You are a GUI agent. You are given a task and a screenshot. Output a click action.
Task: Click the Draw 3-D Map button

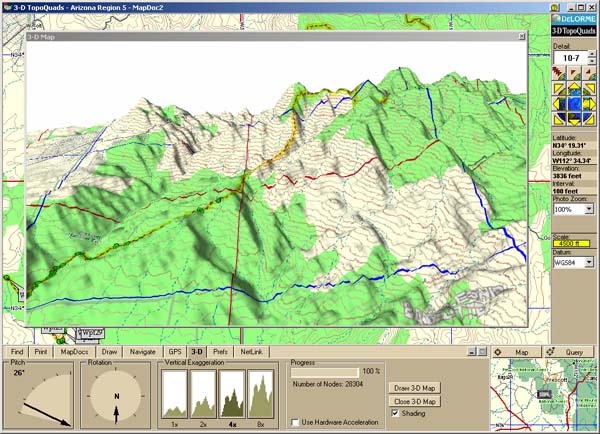414,388
